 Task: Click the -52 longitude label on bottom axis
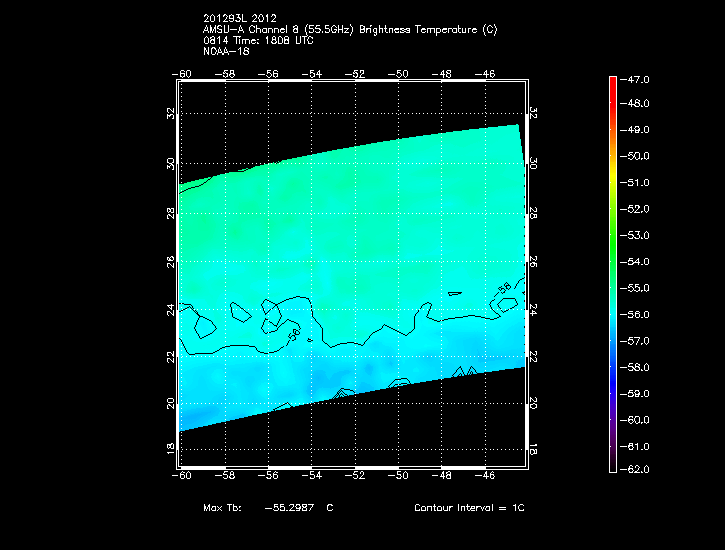coord(355,477)
